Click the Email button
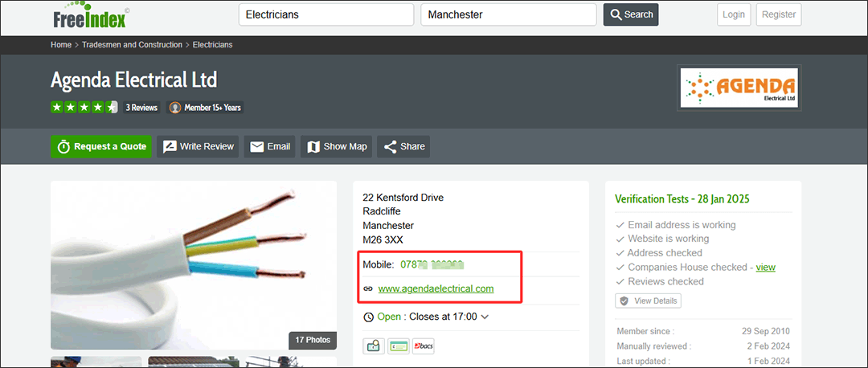 [x=270, y=147]
